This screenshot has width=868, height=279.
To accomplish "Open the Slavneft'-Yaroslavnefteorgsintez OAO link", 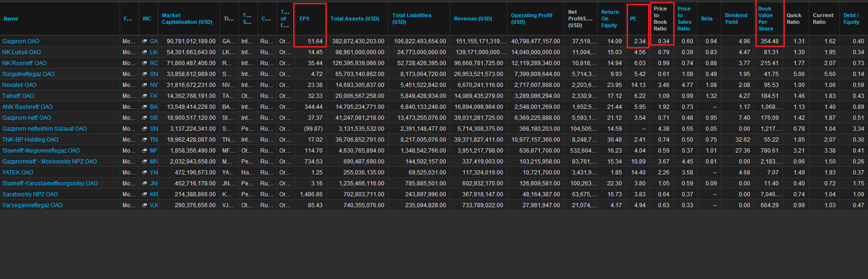I will [x=50, y=183].
